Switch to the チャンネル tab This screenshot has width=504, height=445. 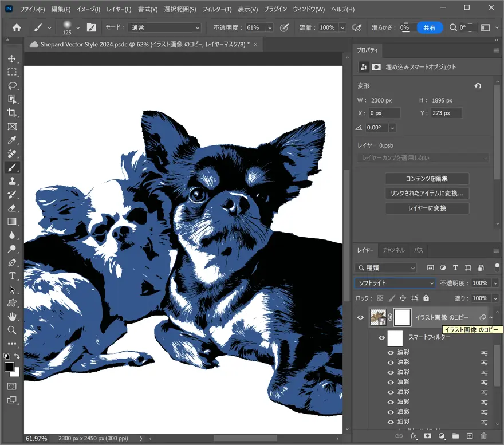(x=393, y=250)
